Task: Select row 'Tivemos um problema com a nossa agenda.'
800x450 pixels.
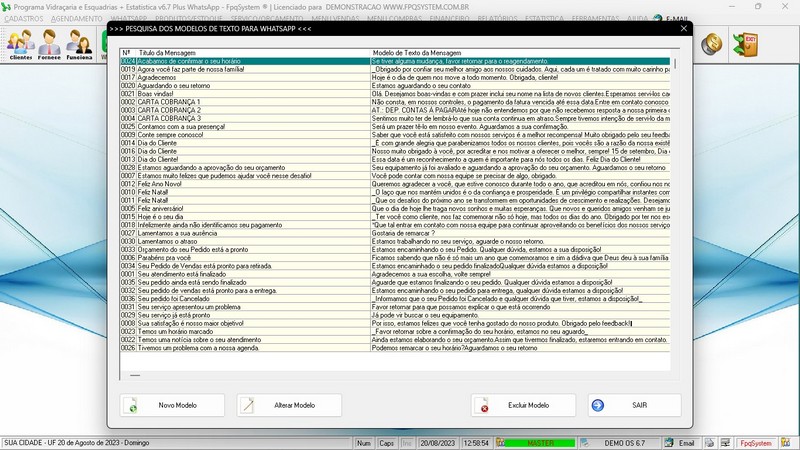Action: pos(395,348)
